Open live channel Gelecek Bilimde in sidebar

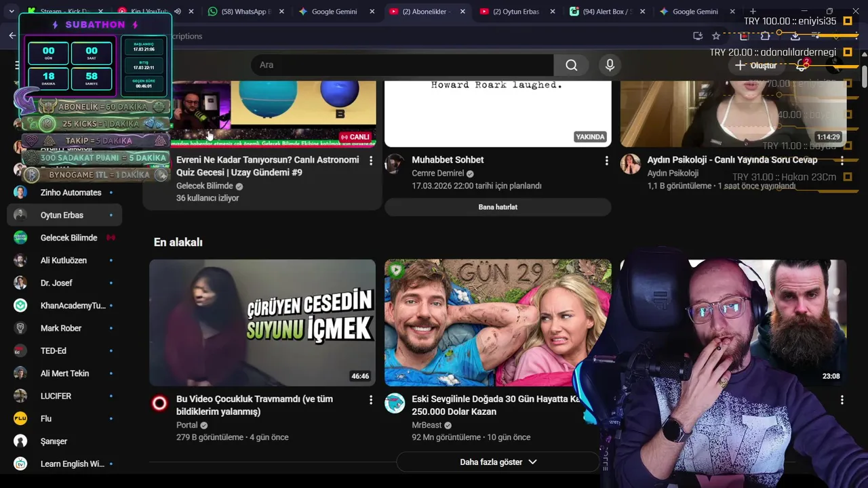click(x=64, y=238)
